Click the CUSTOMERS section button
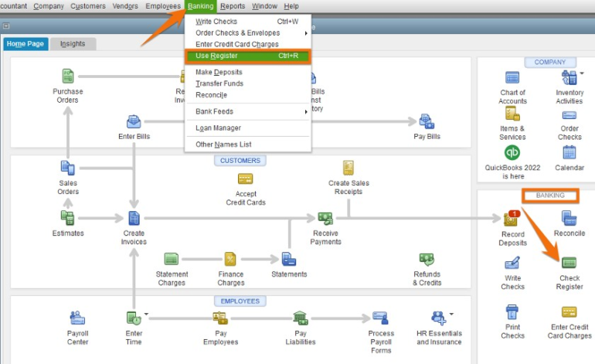The width and height of the screenshot is (595, 364). pos(240,161)
